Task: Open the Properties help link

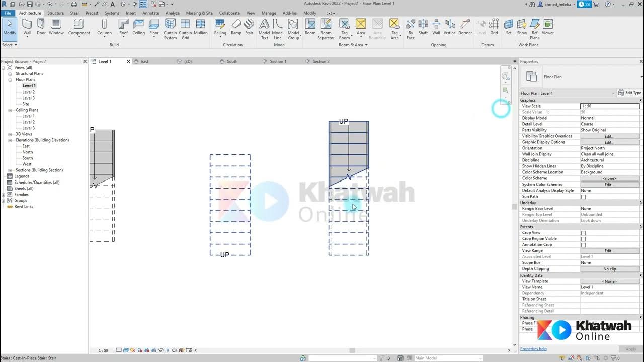Action: click(533, 349)
